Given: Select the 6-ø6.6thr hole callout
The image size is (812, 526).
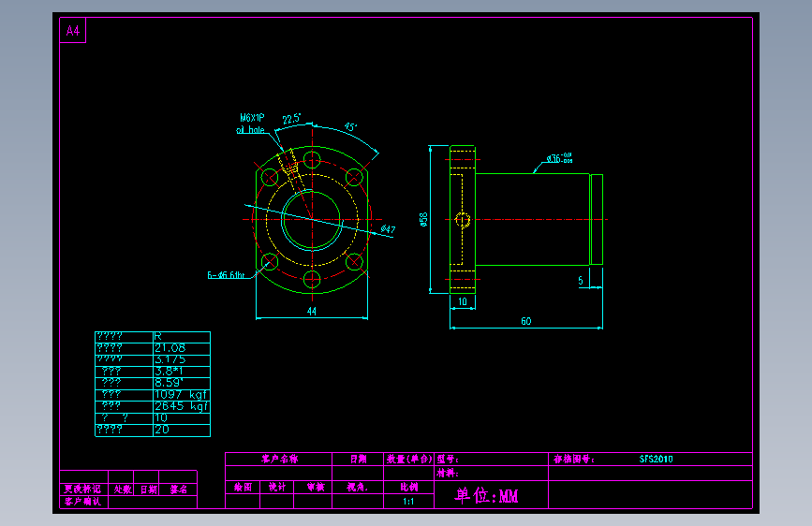Looking at the screenshot, I should 226,275.
